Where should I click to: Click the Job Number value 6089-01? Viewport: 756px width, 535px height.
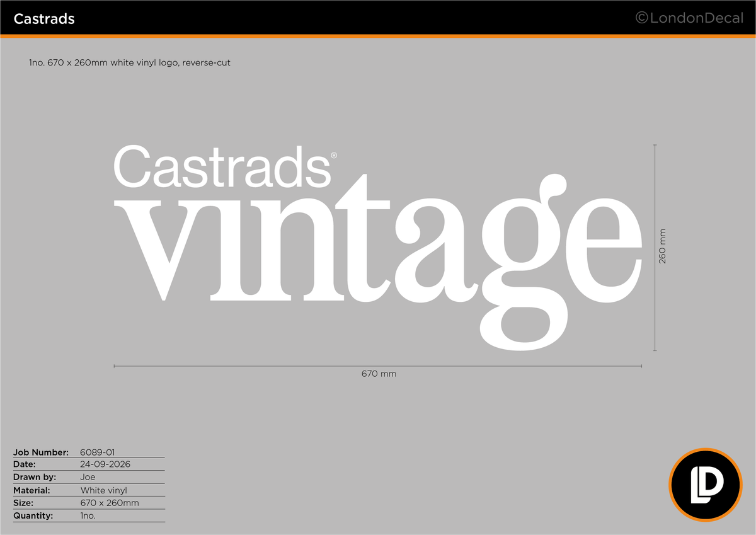pyautogui.click(x=98, y=452)
